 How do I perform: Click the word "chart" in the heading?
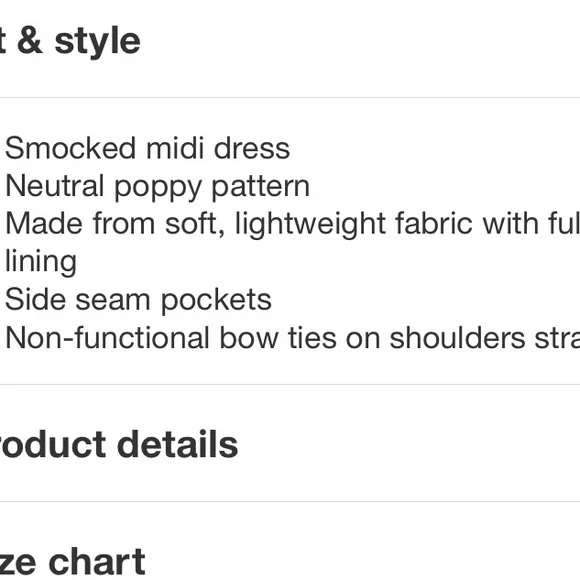97,562
